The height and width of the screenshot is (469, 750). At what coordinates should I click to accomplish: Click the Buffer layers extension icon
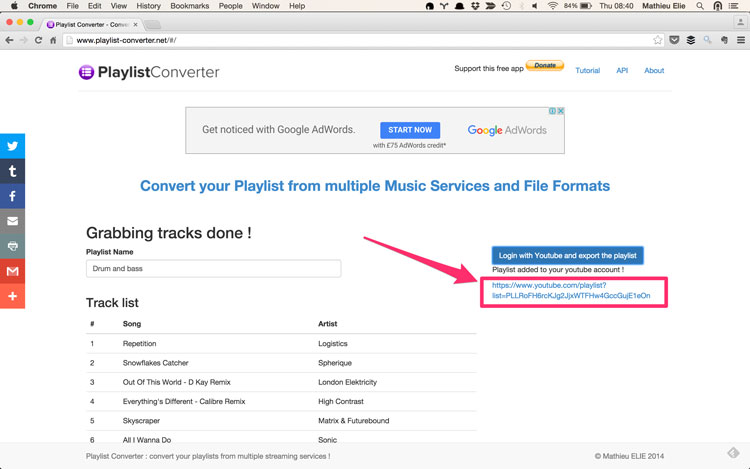pyautogui.click(x=691, y=40)
